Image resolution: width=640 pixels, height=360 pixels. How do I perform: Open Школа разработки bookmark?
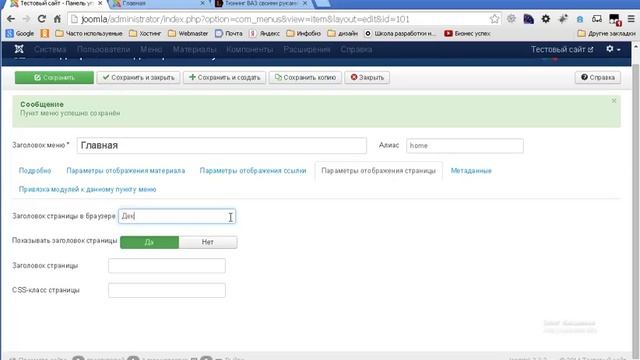click(x=400, y=33)
